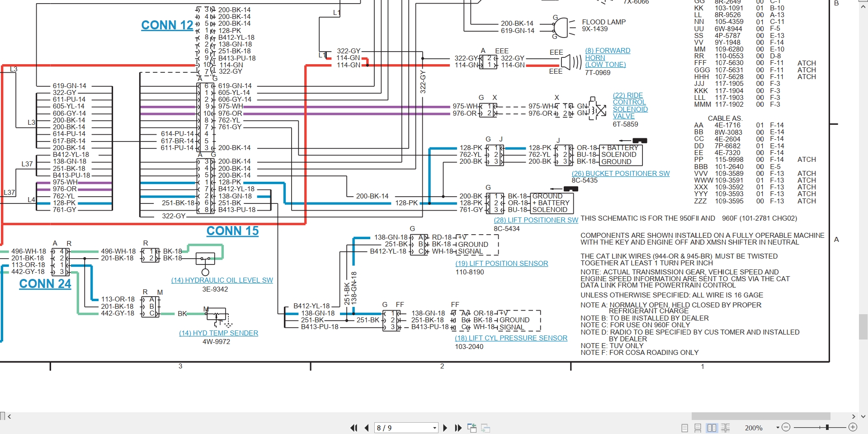This screenshot has height=434, width=868.
Task: Switch to single page view
Action: pyautogui.click(x=684, y=428)
